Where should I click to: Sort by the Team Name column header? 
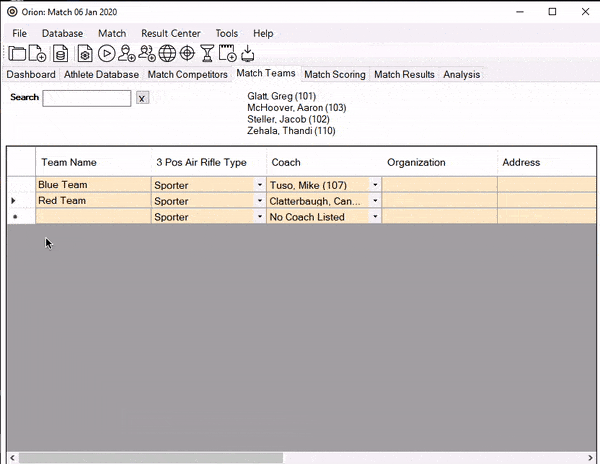tap(69, 162)
